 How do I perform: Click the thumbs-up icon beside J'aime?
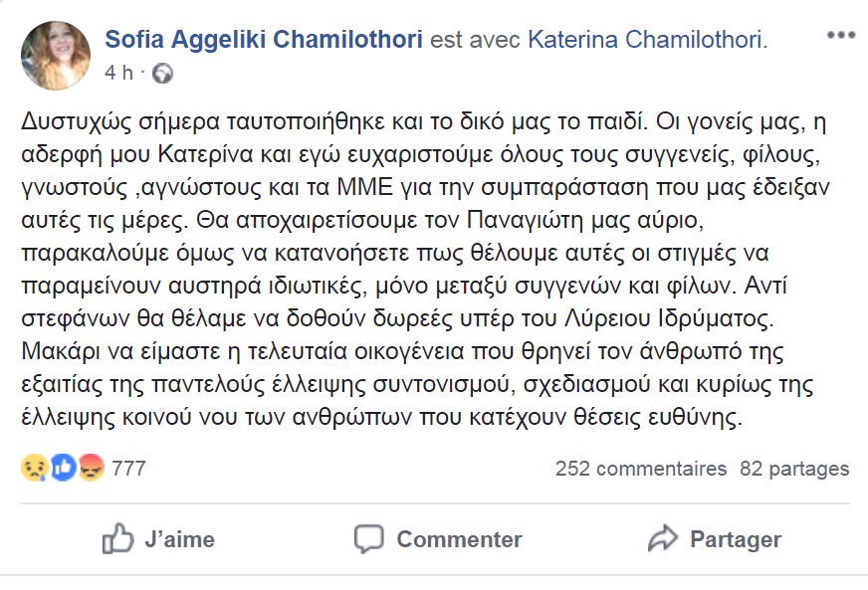click(x=117, y=538)
